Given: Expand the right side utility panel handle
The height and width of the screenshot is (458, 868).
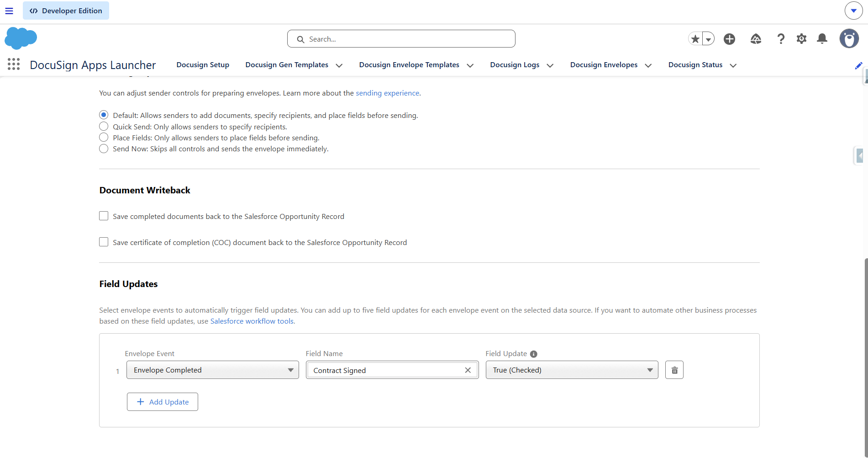Looking at the screenshot, I should pyautogui.click(x=859, y=156).
